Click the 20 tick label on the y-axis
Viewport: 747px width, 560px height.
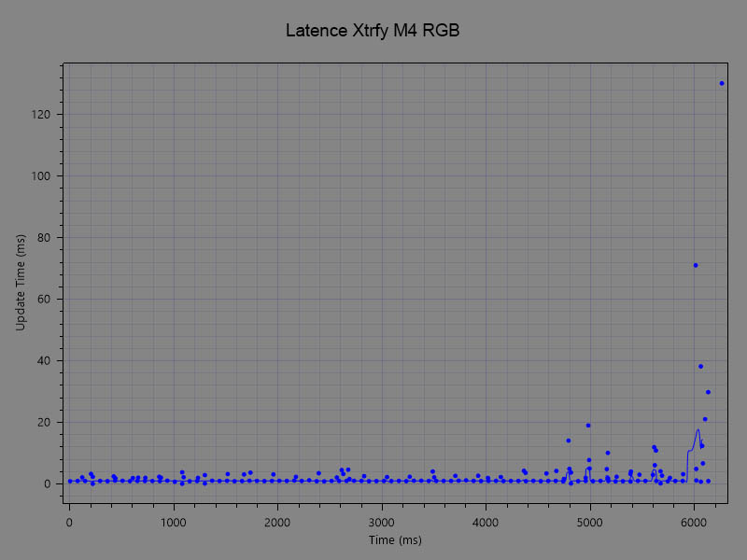tap(43, 423)
